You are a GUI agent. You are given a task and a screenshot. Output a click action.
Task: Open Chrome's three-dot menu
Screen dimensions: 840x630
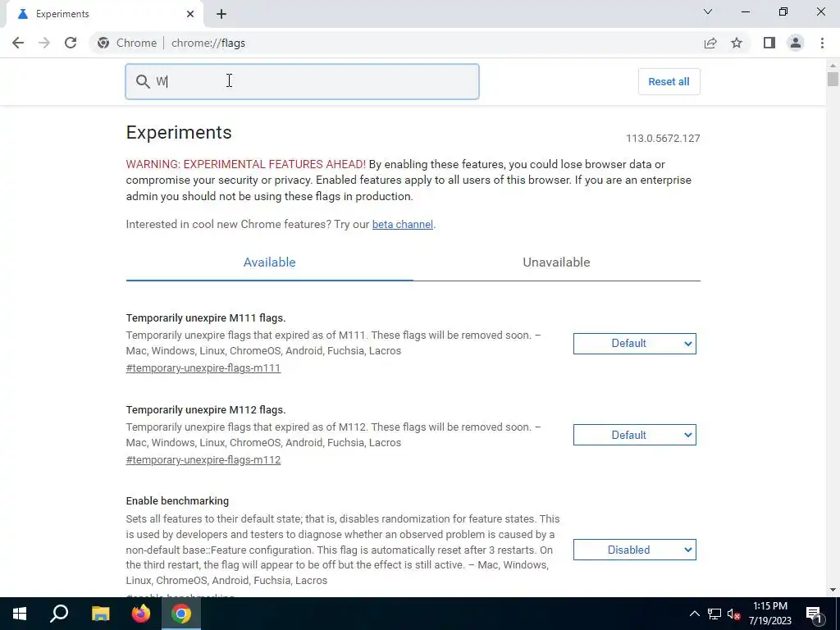tap(822, 43)
